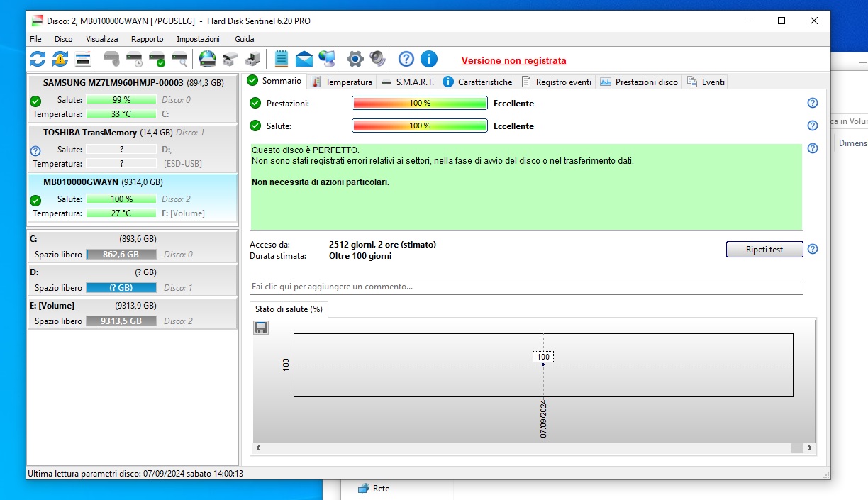This screenshot has width=868, height=500.
Task: Select the Stato di salute (%) tab
Action: 289,309
